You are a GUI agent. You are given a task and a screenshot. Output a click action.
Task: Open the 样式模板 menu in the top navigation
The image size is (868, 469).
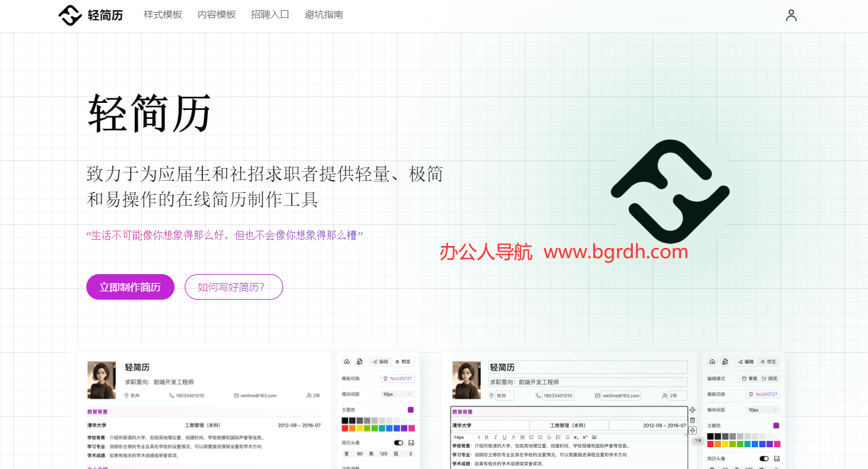[162, 15]
